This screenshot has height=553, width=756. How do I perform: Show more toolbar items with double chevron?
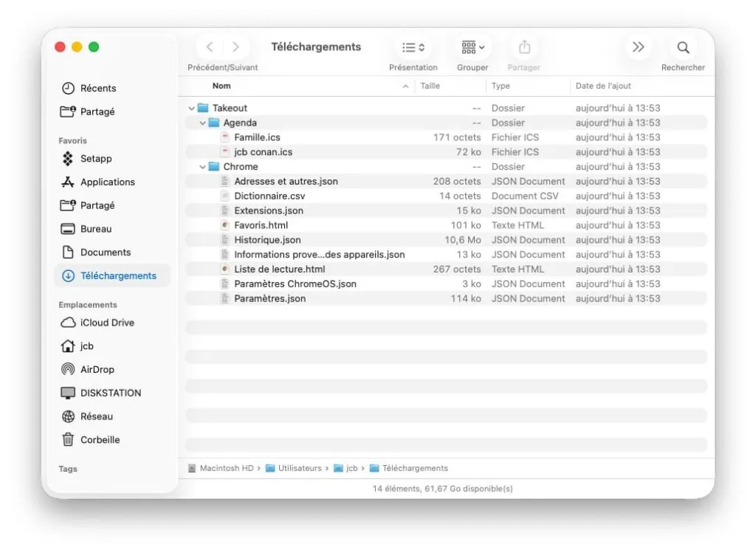click(x=638, y=47)
